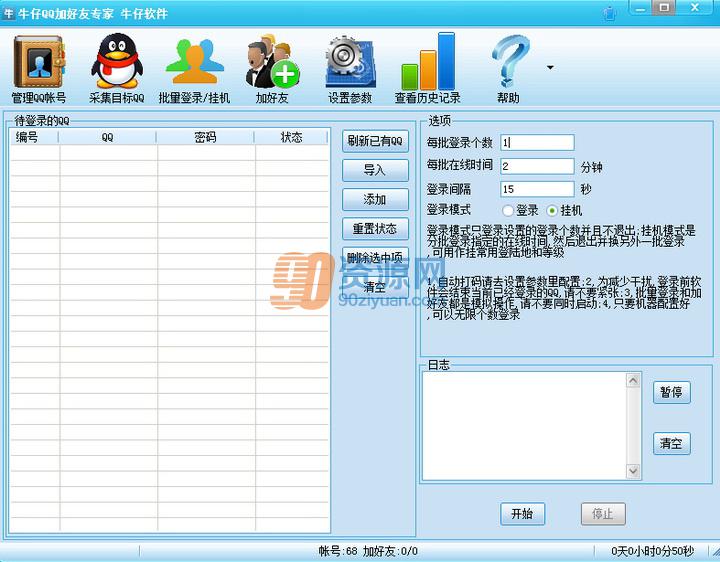Maximize the window

coord(664,8)
